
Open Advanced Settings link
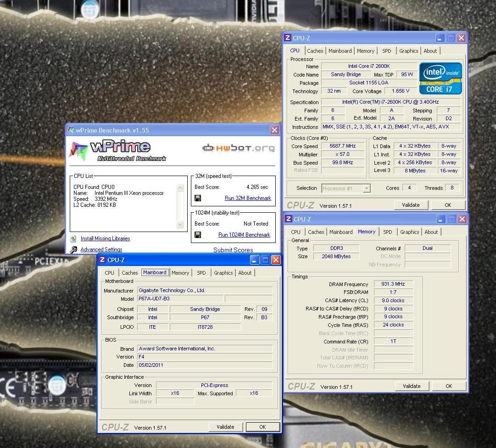pyautogui.click(x=101, y=249)
